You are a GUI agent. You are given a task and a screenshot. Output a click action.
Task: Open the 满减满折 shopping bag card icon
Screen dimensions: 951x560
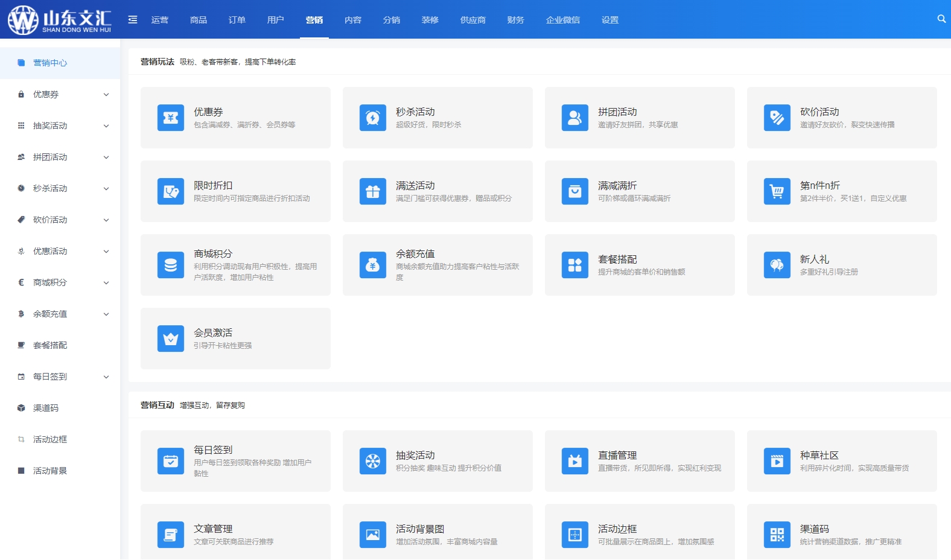pos(575,191)
